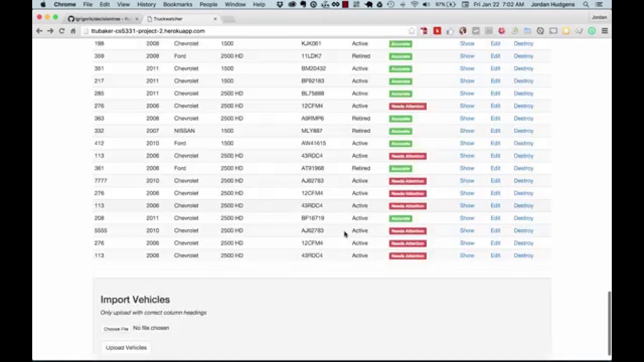Click the red square extension icon in the toolbar
Image resolution: width=644 pixels, height=362 pixels.
click(437, 31)
